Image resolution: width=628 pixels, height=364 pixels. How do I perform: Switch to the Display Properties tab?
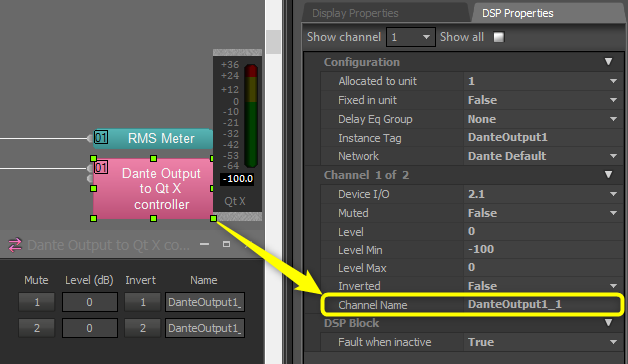[355, 13]
